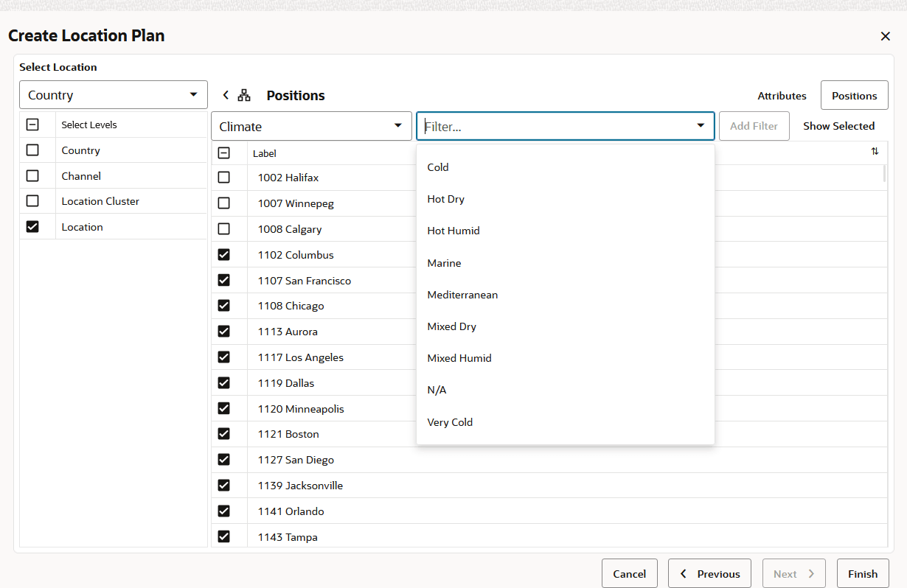Viewport: 907px width, 588px height.
Task: Sort the Label column using the sort icon
Action: 875,151
